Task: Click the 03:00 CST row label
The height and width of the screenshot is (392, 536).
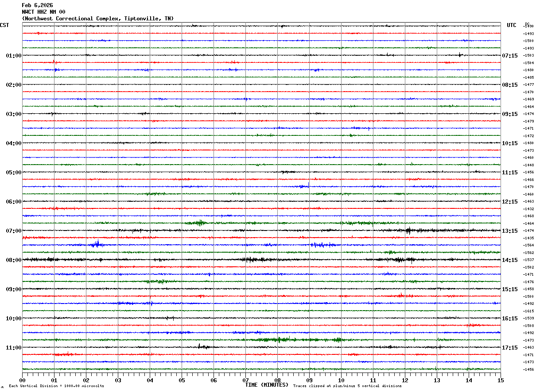Action: click(14, 114)
